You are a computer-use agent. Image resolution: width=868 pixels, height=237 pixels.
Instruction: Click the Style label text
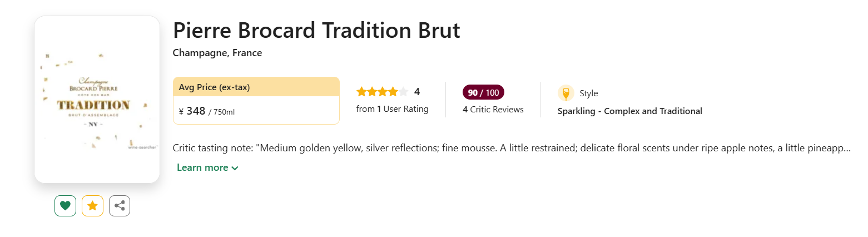tap(588, 93)
